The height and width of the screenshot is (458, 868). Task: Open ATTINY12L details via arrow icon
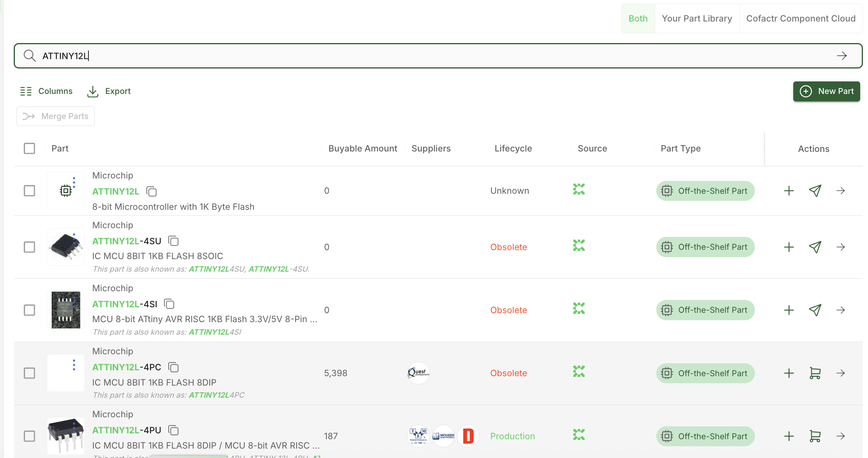[841, 191]
